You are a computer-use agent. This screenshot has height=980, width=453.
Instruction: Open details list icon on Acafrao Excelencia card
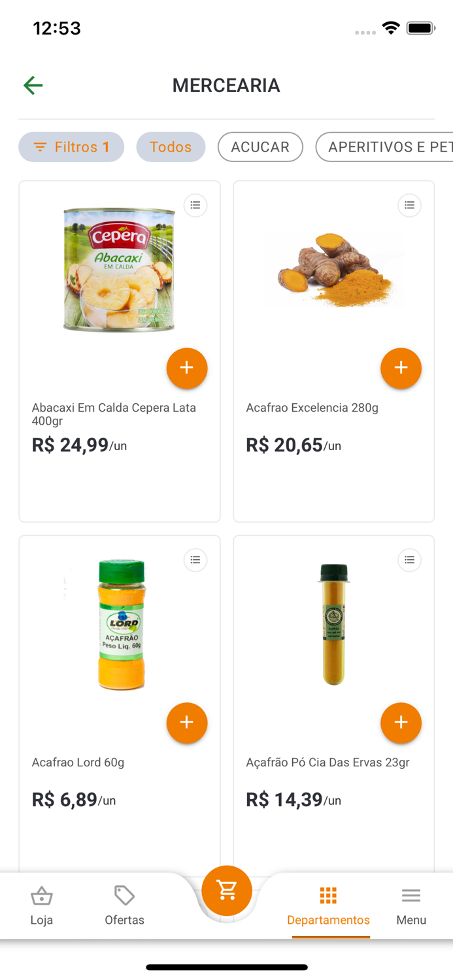(409, 204)
